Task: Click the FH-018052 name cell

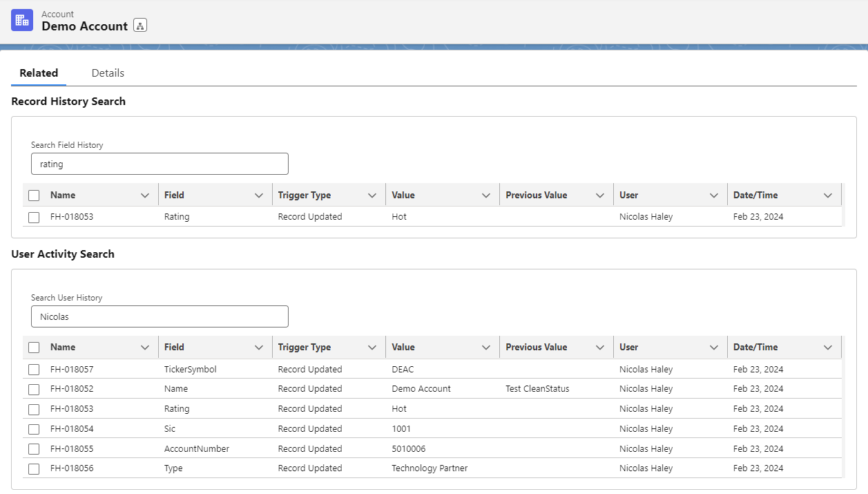Action: pyautogui.click(x=72, y=389)
